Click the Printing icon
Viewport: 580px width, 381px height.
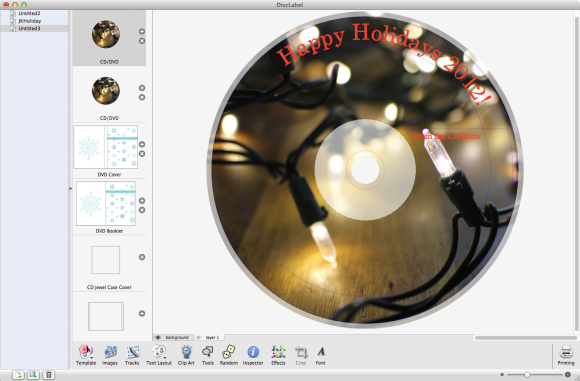point(566,355)
